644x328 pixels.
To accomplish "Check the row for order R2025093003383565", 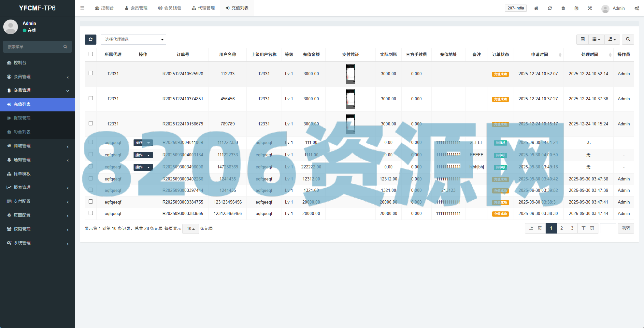I will tap(91, 213).
